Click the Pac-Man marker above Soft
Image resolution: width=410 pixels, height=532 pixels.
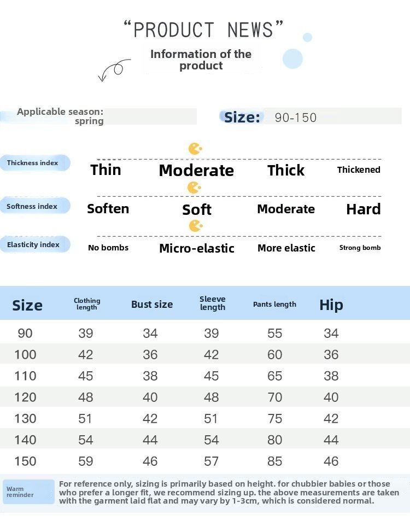(x=194, y=188)
